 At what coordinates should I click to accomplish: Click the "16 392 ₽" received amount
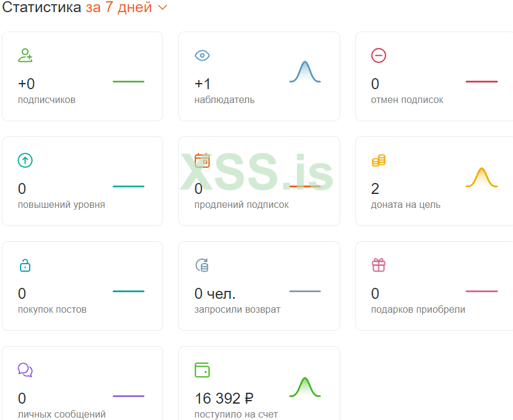tap(224, 398)
